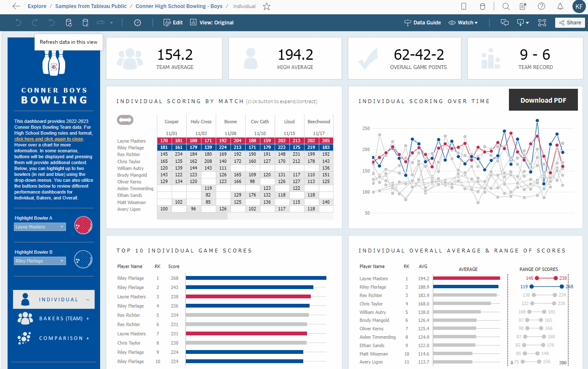Add the view to favorites with star icon
588x369 pixels.
[266, 6]
